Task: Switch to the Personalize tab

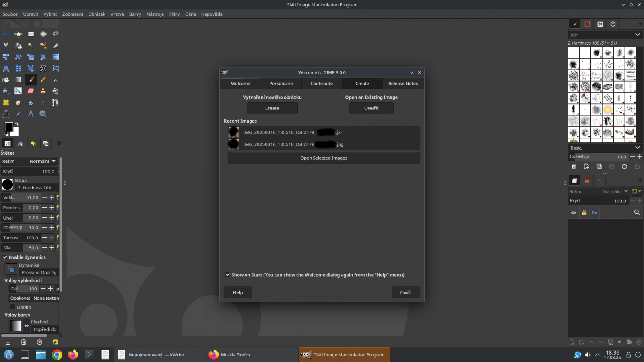Action: click(281, 84)
